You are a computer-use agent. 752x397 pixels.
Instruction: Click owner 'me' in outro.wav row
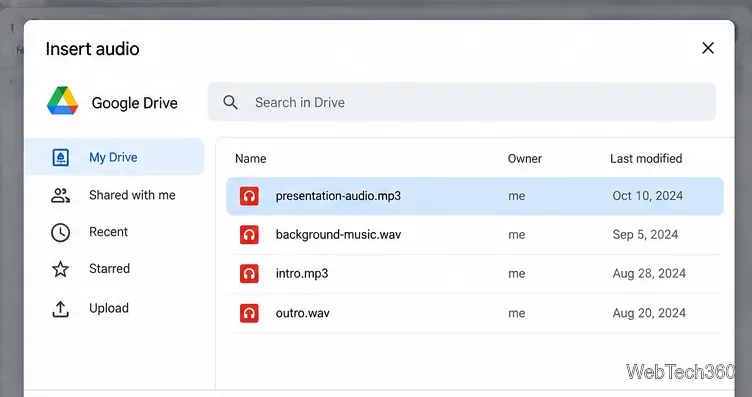(517, 313)
